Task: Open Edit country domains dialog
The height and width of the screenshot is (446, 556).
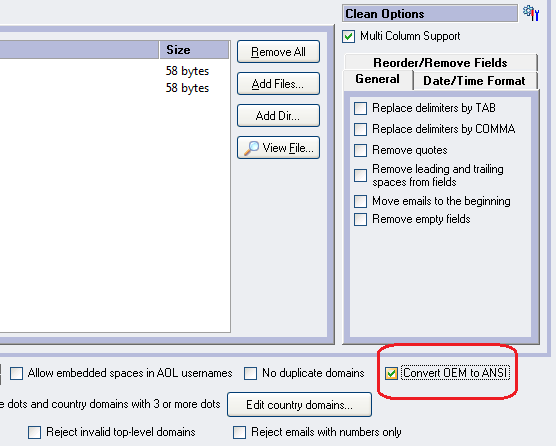Action: click(299, 405)
